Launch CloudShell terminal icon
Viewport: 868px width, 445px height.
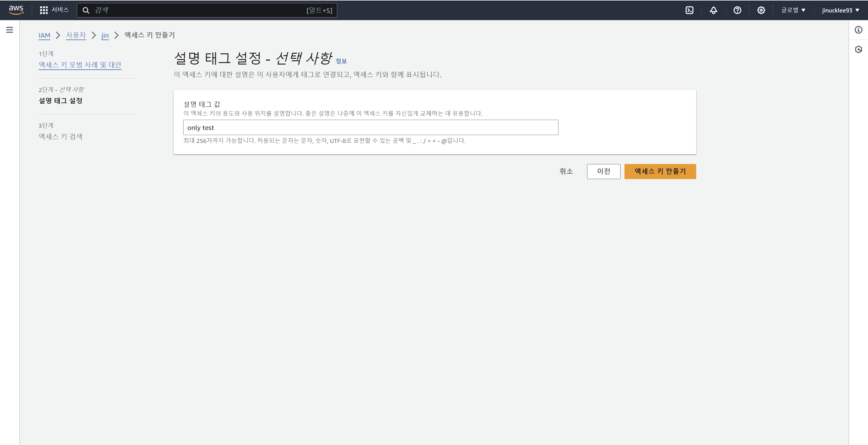tap(689, 11)
